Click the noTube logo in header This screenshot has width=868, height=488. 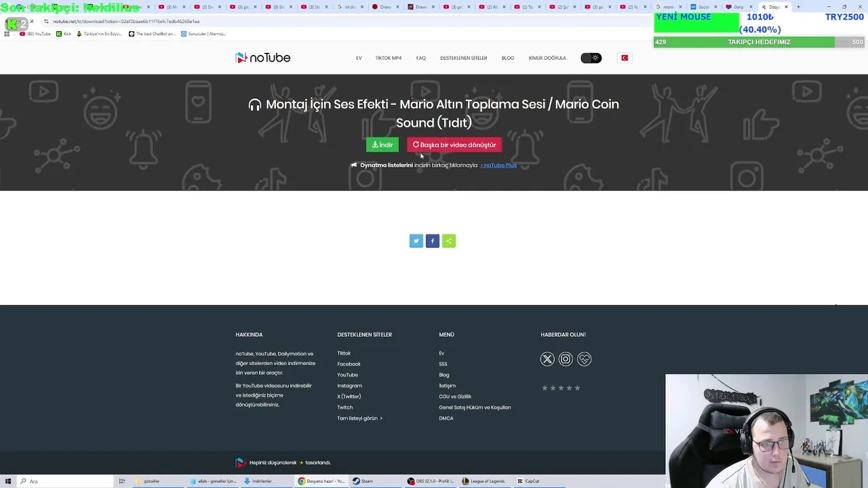pos(263,58)
